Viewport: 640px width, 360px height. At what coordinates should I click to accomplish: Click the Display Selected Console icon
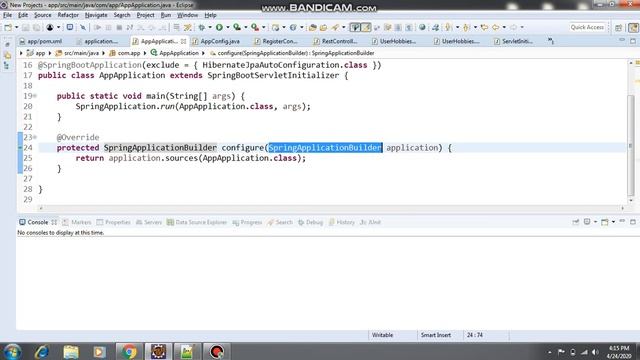pyautogui.click(x=587, y=222)
